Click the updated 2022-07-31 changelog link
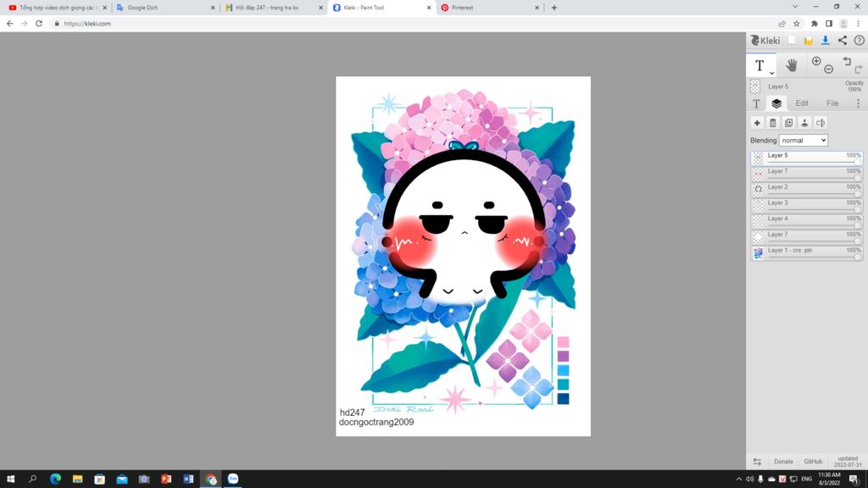Image resolution: width=868 pixels, height=488 pixels. click(x=848, y=462)
